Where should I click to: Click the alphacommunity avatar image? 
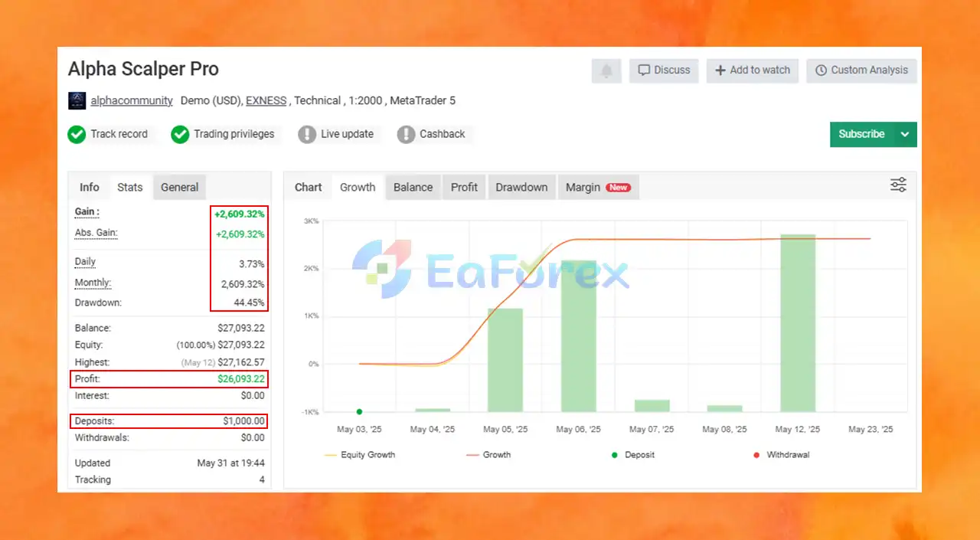click(x=77, y=100)
